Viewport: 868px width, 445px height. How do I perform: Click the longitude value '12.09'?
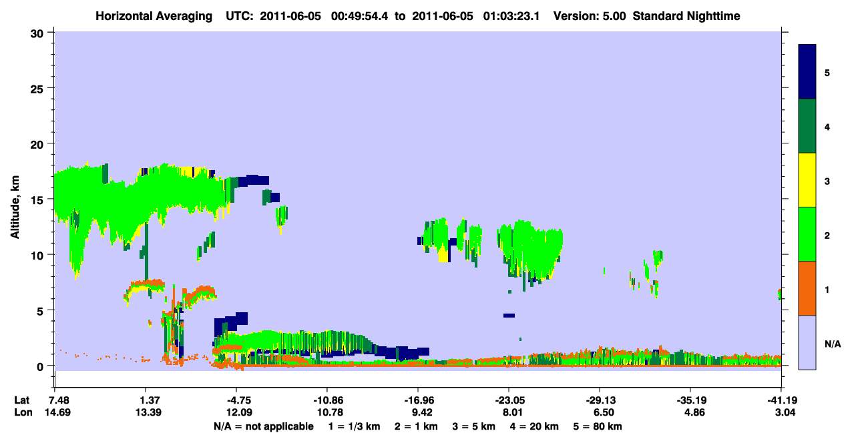tap(239, 412)
